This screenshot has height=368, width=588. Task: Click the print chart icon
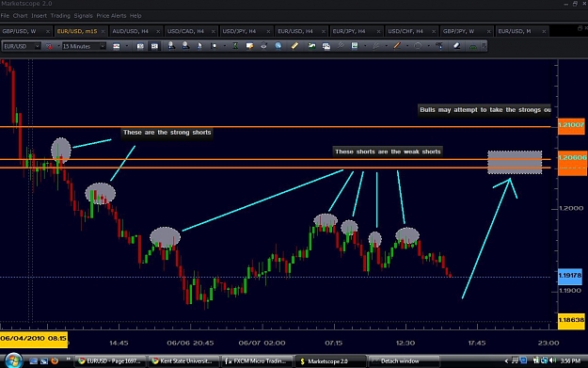[263, 46]
